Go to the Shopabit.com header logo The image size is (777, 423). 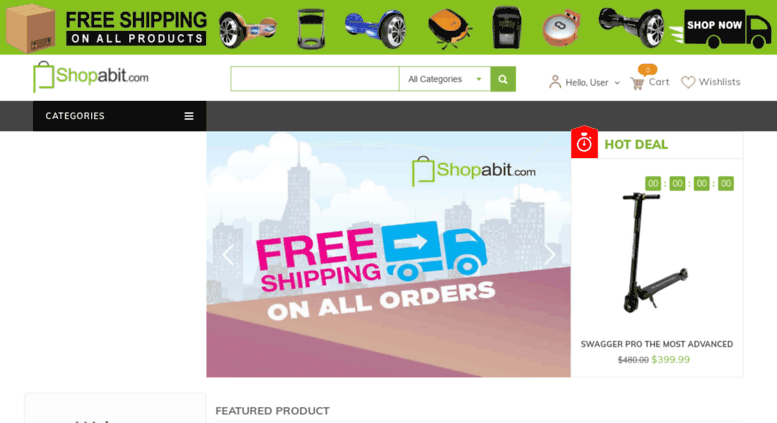91,77
